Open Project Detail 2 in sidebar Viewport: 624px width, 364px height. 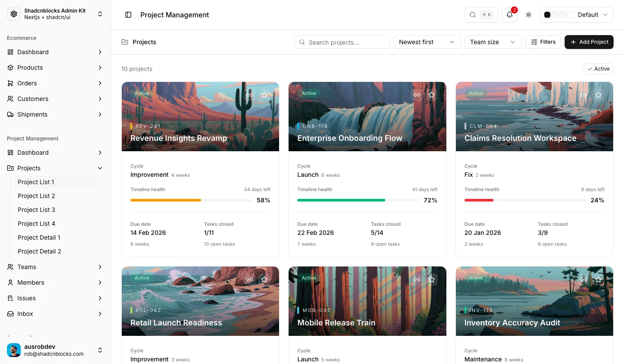(x=55, y=251)
